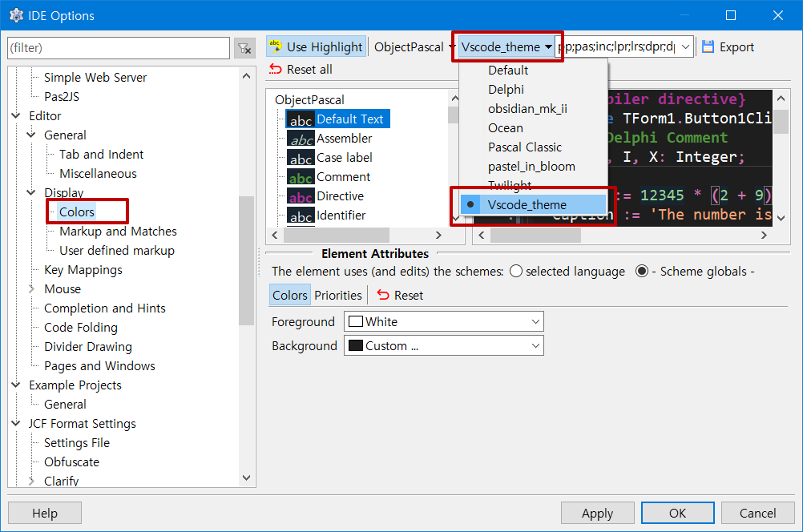Select Obfuscate tree item
Screen dimensions: 803x532
tap(71, 461)
